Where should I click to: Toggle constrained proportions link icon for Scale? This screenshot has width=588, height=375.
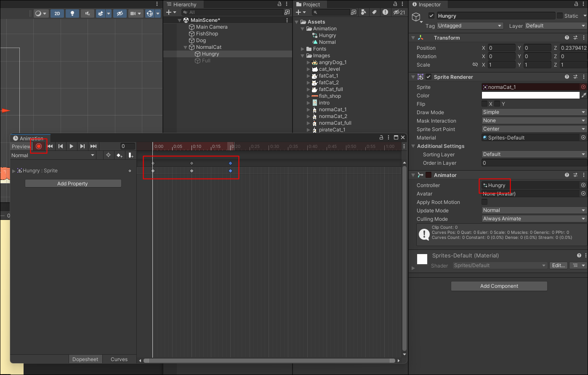[x=475, y=65]
